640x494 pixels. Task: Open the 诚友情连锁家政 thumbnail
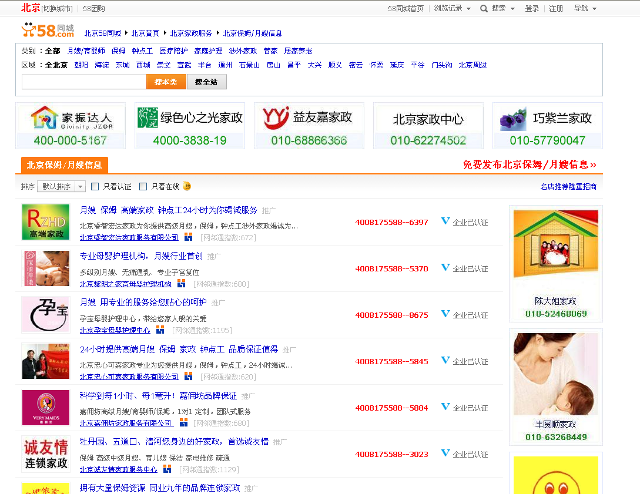[45, 454]
